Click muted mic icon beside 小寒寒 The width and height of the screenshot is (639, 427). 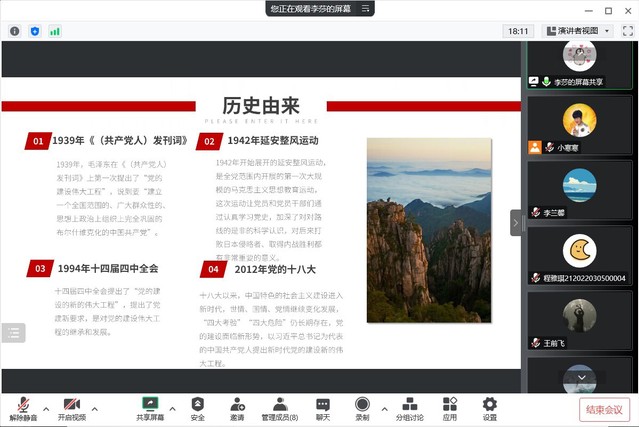click(x=550, y=147)
